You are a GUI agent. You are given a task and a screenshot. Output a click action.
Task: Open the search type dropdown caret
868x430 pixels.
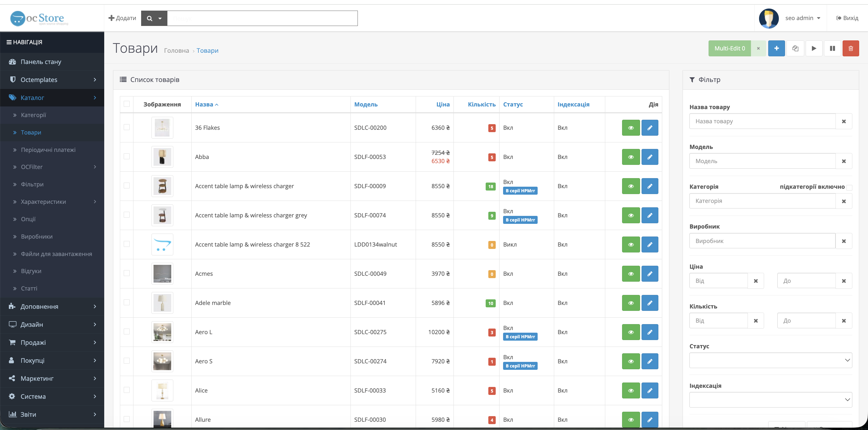160,18
